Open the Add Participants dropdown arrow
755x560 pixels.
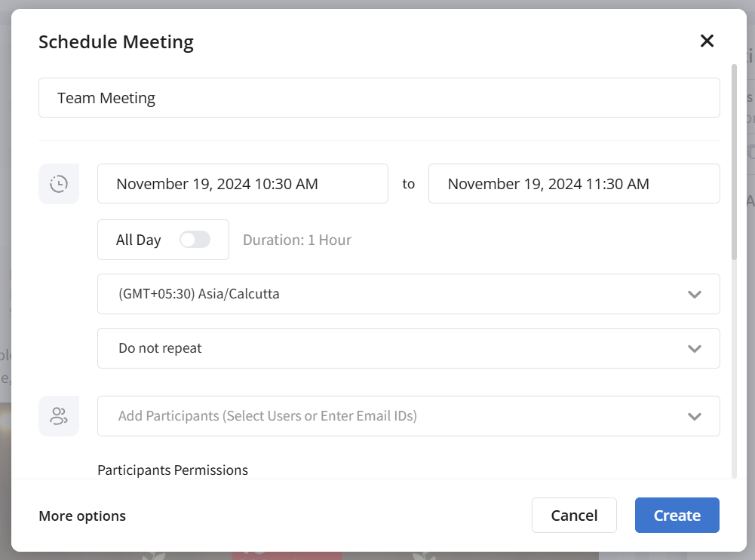tap(695, 416)
